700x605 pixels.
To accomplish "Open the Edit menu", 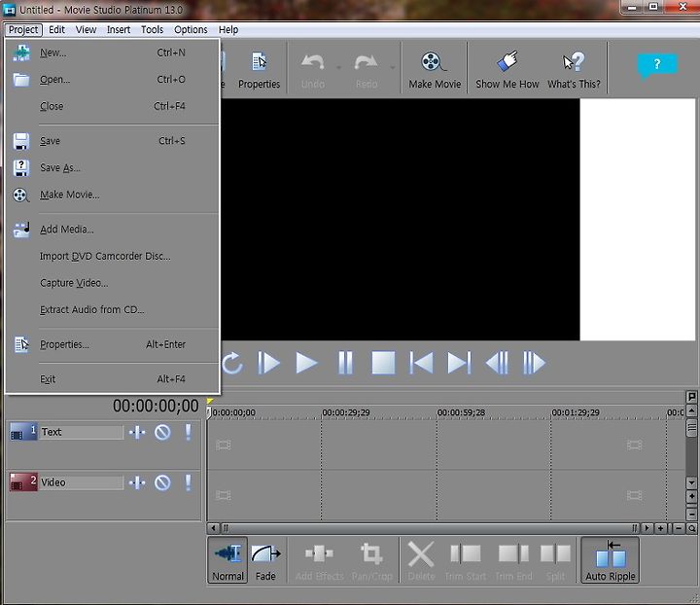I will click(56, 30).
